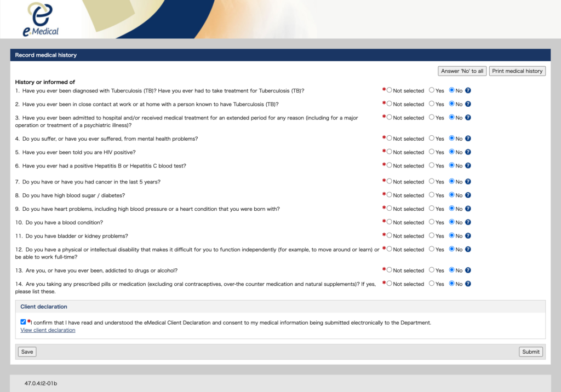Choose Not selected for bladder or kidney question
The image size is (561, 392).
coord(390,236)
